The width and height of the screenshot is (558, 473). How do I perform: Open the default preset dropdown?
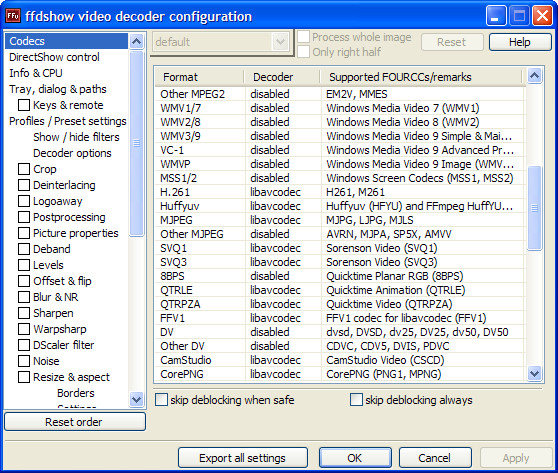click(280, 42)
